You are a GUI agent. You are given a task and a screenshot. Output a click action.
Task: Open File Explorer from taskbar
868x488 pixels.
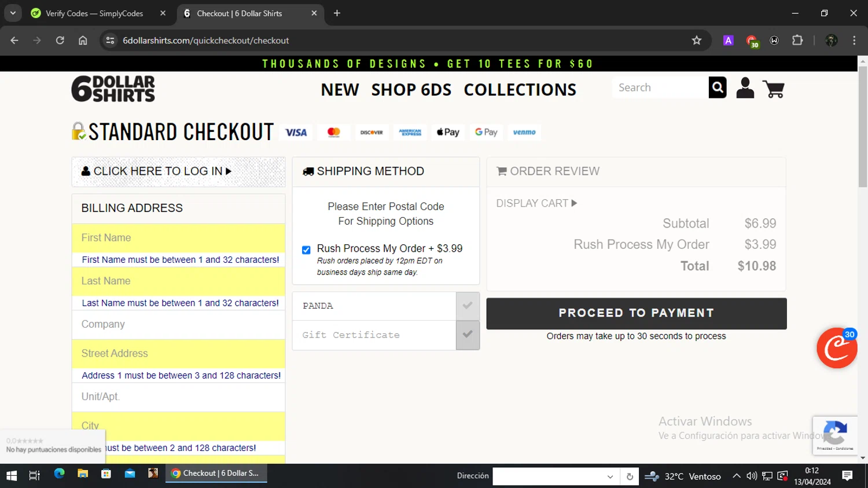[83, 474]
